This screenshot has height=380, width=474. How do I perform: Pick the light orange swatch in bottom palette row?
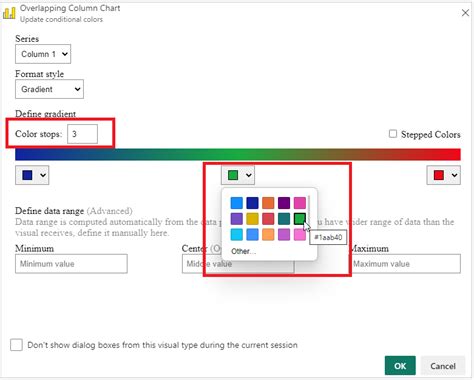(268, 235)
